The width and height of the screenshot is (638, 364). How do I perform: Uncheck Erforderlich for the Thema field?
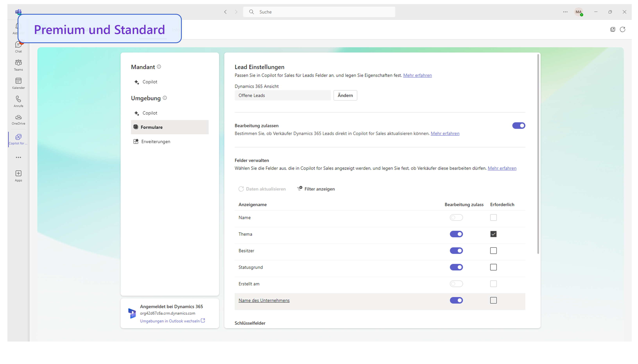tap(493, 234)
